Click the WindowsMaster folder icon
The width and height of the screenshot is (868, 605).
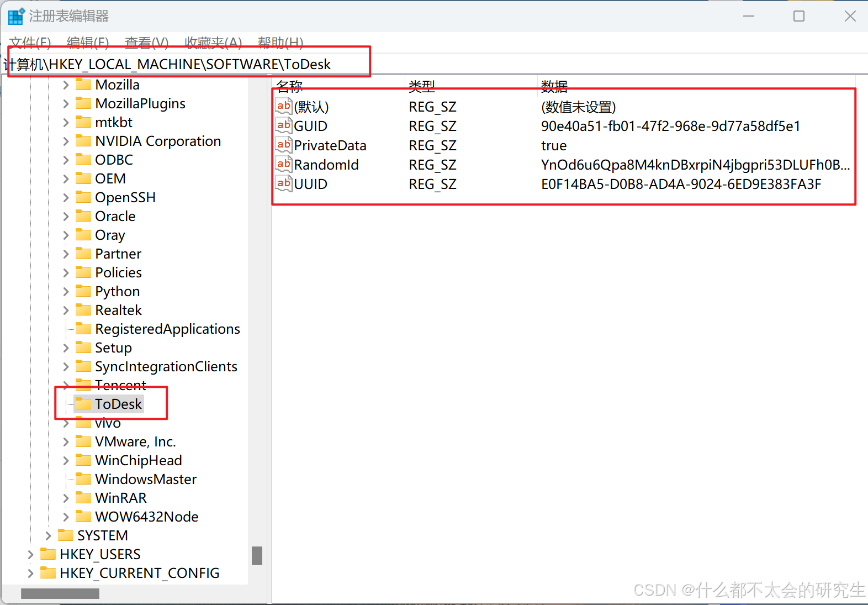83,479
